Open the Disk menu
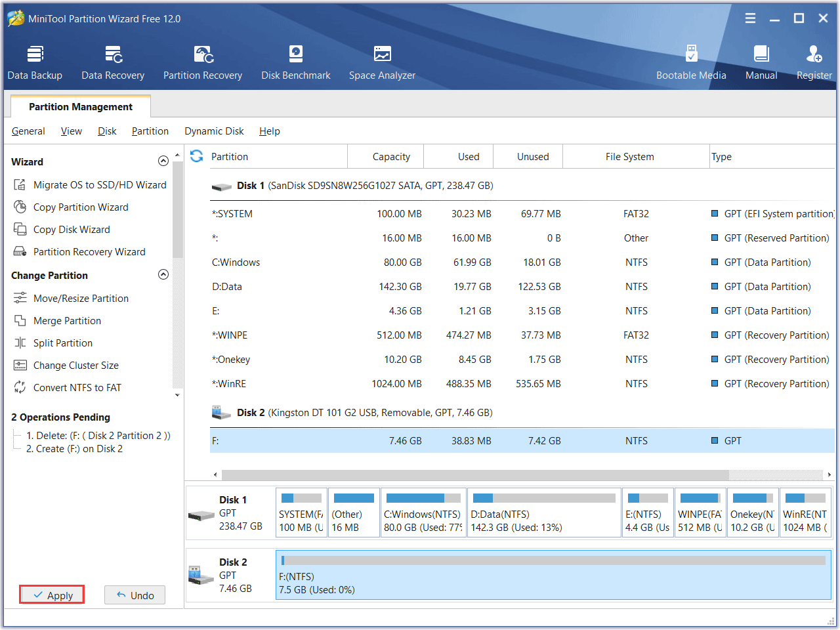This screenshot has height=630, width=840. click(107, 131)
